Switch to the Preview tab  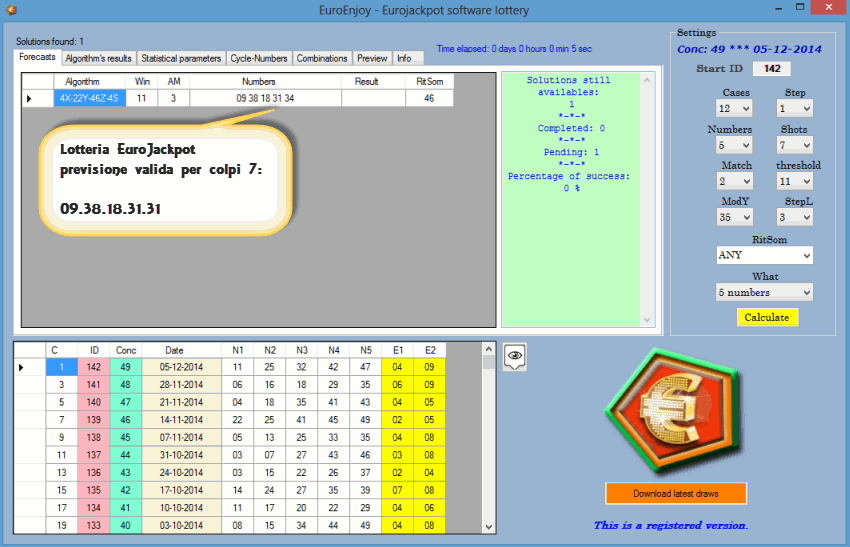click(x=372, y=59)
